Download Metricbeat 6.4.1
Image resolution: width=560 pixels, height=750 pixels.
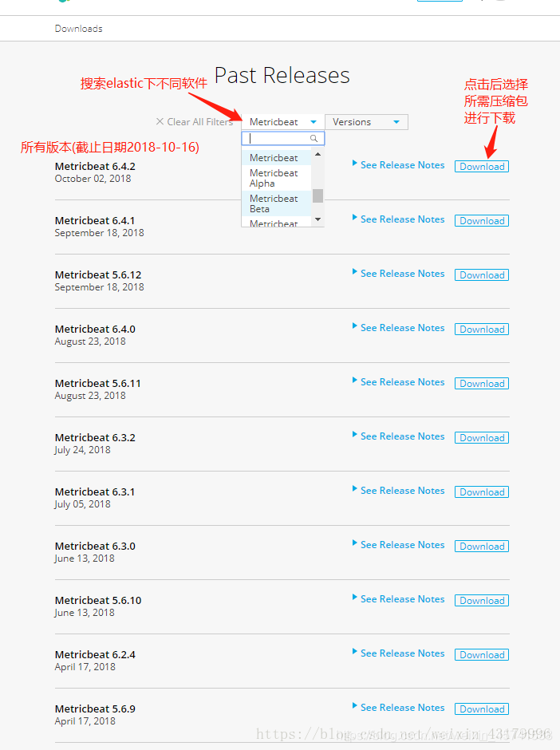pos(482,220)
